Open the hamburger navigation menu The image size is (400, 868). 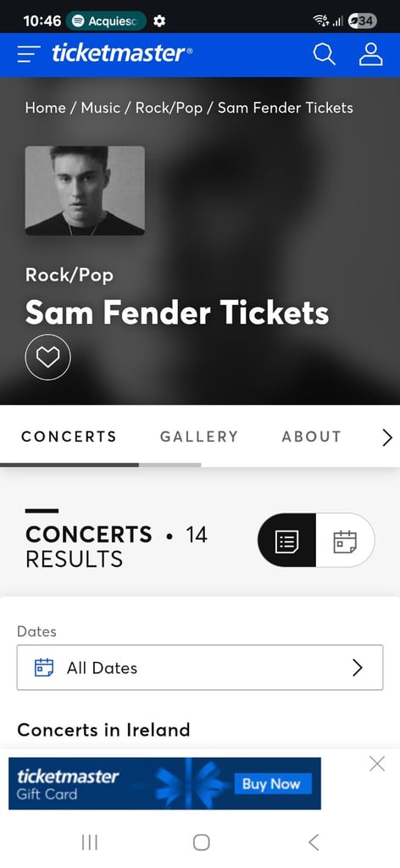[x=29, y=54]
